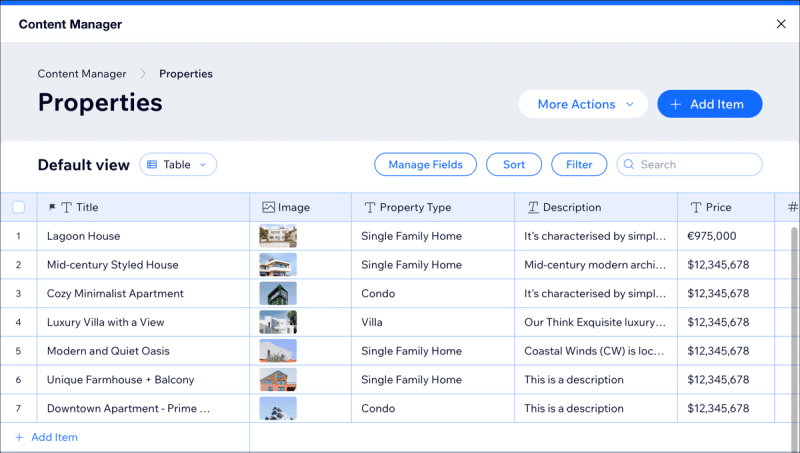800x453 pixels.
Task: Open the Filter options
Action: 579,164
